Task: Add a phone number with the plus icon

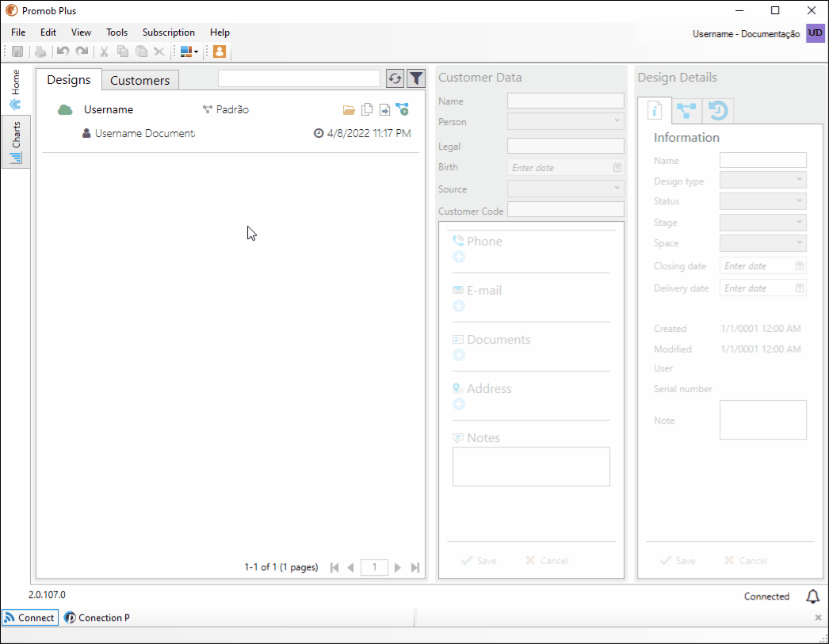Action: click(x=459, y=257)
